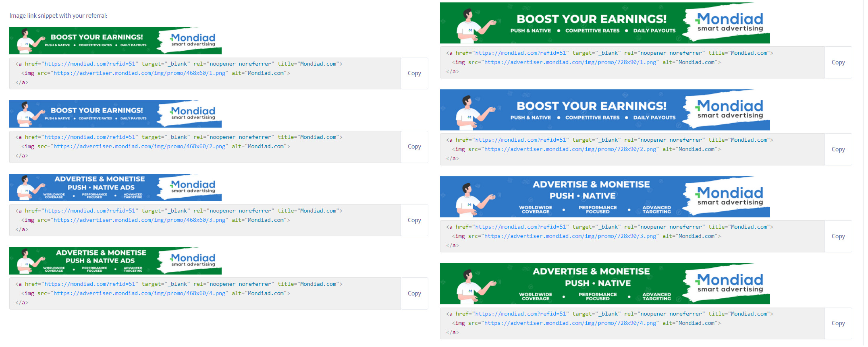
Task: Copy the 728x90/4.png banner snippet
Action: tap(838, 323)
